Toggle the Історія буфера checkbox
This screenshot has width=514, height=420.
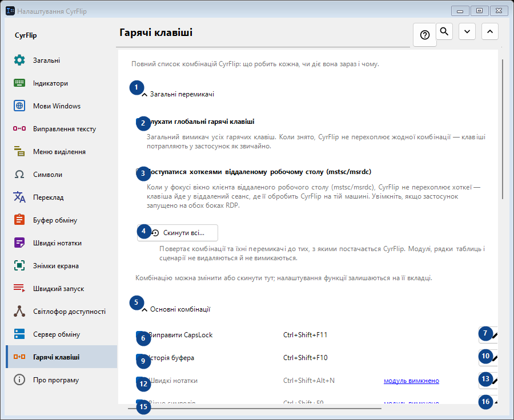pyautogui.click(x=140, y=358)
